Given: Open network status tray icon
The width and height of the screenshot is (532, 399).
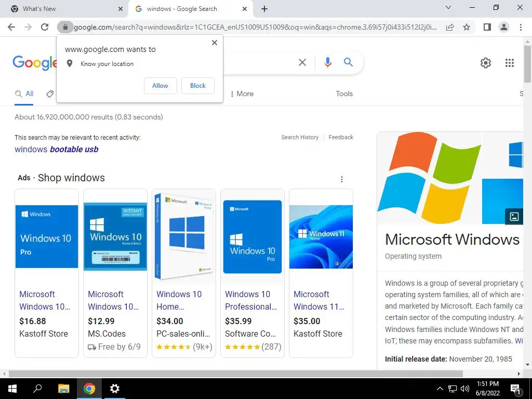Looking at the screenshot, I should 453,389.
